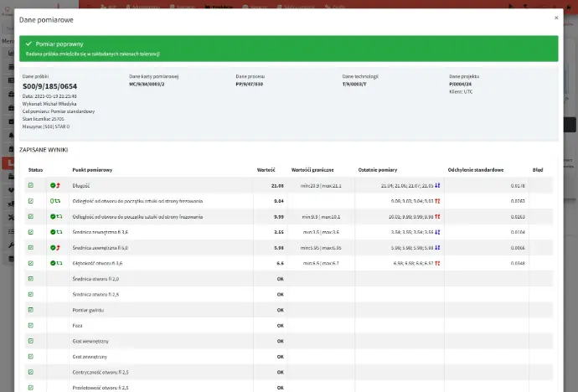Viewport: 578px width, 392px height.
Task: Click blue trend arrows after Długość last measurements
Action: (x=437, y=185)
